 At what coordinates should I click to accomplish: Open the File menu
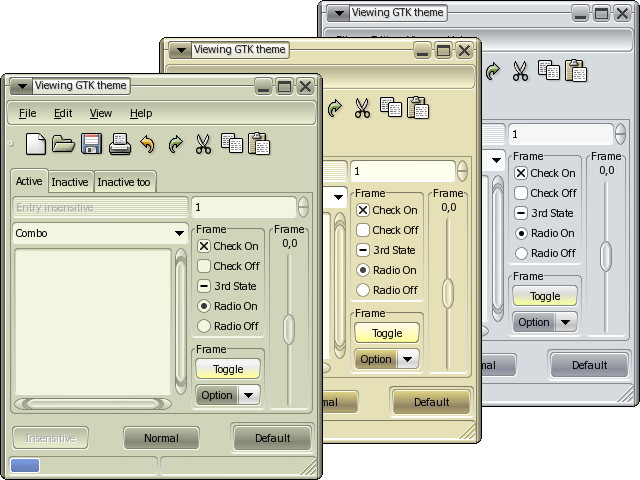coord(27,113)
